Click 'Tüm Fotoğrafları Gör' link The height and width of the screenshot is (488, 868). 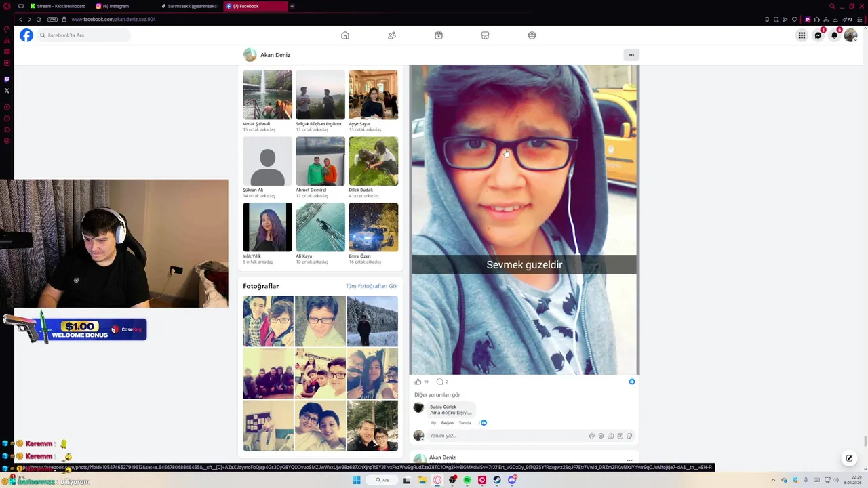point(372,286)
